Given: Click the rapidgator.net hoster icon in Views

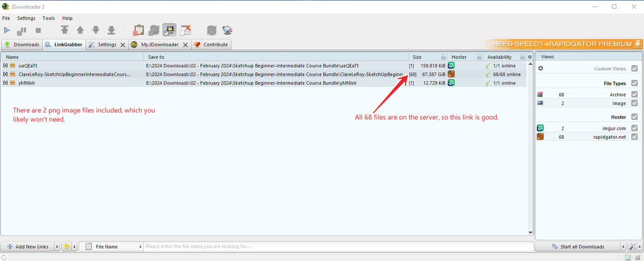Looking at the screenshot, I should pos(540,137).
